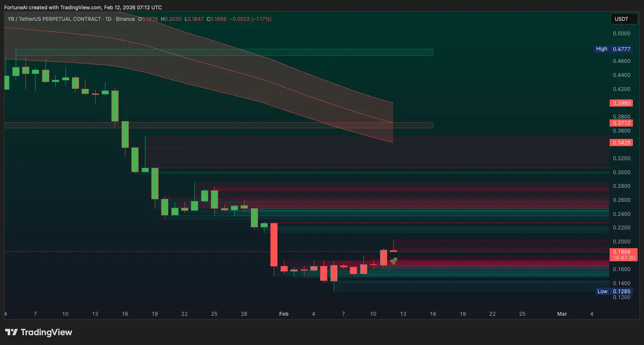644x345 pixels.
Task: Click 0.1600 on the price scale
Action: (621, 269)
